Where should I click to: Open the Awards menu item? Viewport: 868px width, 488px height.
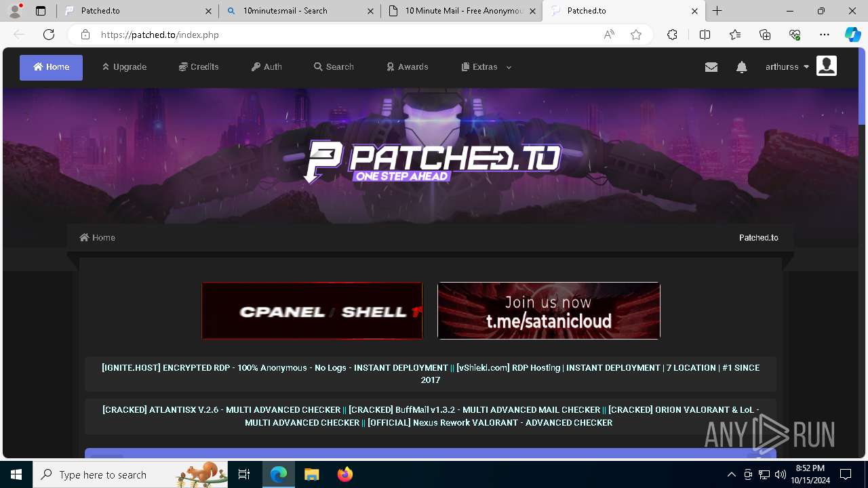pyautogui.click(x=407, y=67)
